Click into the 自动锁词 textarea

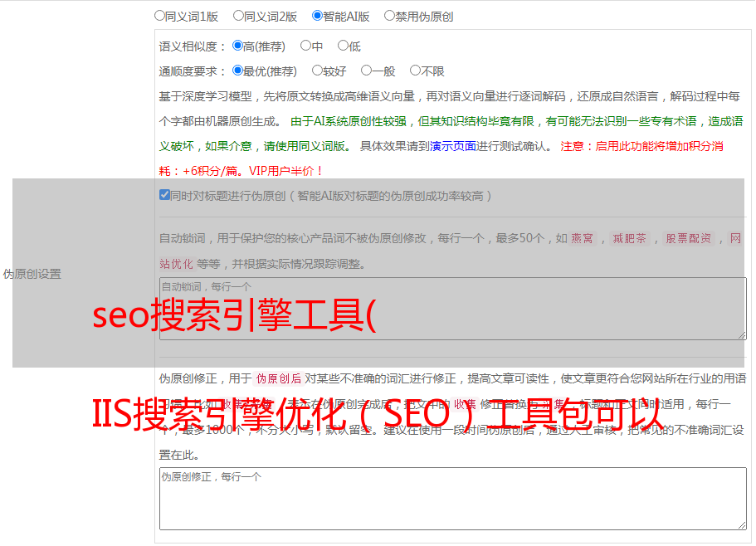coord(453,309)
